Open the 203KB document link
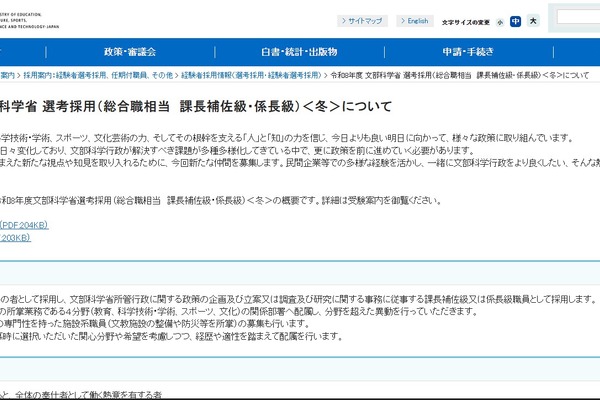The height and width of the screenshot is (400, 600). (15, 238)
